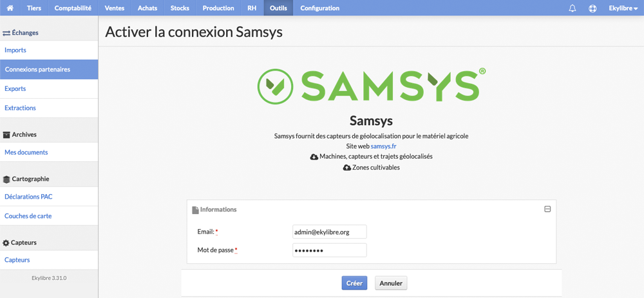644x298 pixels.
Task: Open the notifications bell icon
Action: tap(572, 8)
